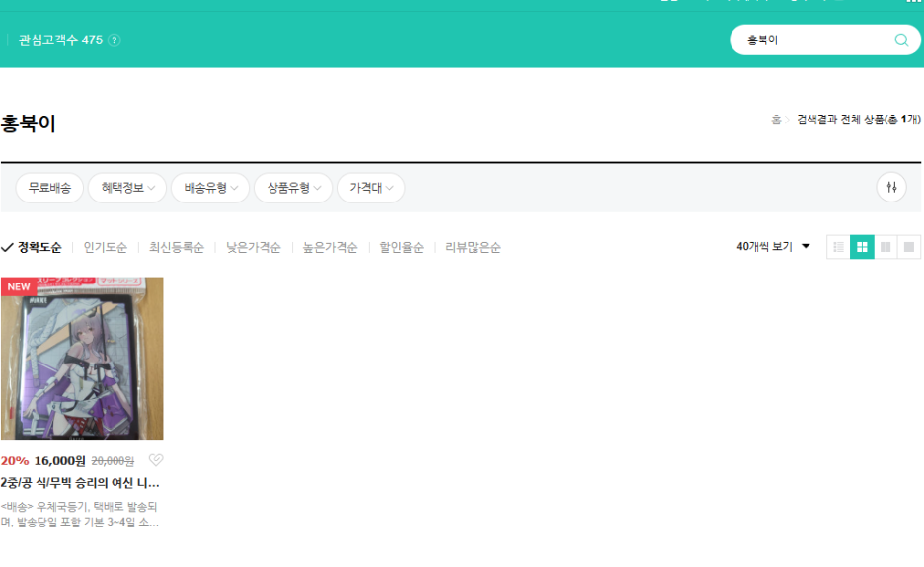Open the 40개씩 보기 dropdown
924x567 pixels.
(x=773, y=246)
